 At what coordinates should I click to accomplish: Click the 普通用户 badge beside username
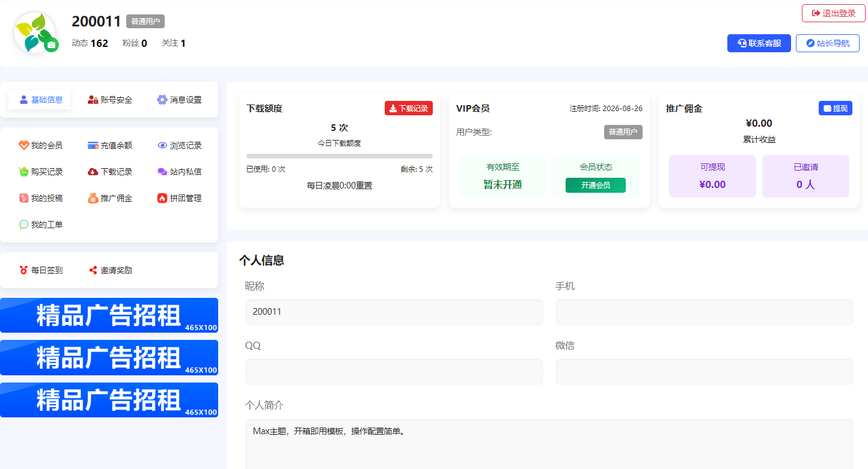pos(145,21)
